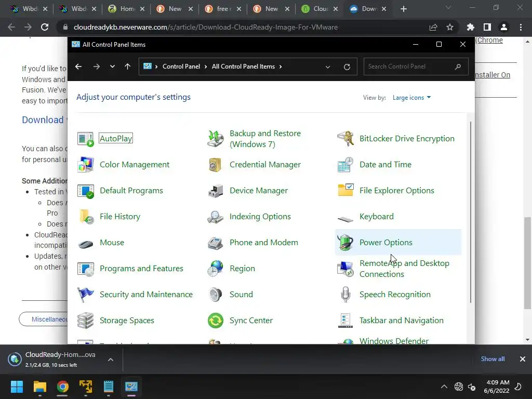Open the Date and Time icon
The height and width of the screenshot is (399, 532).
[x=345, y=165]
